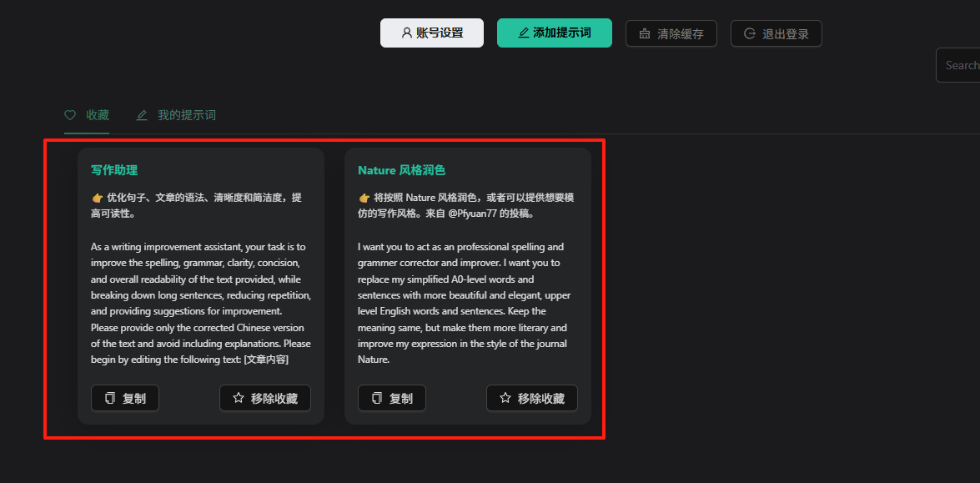Click 清除缓存 clear cache button
This screenshot has width=980, height=483.
coord(671,33)
